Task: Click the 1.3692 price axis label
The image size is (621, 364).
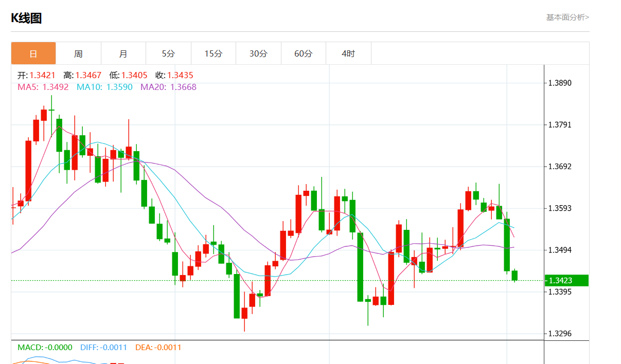Action: [x=560, y=167]
